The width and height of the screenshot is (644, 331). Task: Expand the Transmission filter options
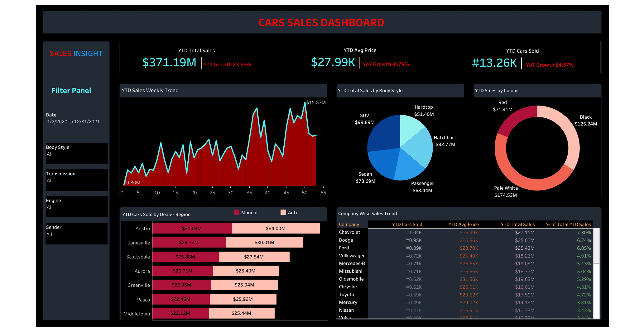pos(77,180)
